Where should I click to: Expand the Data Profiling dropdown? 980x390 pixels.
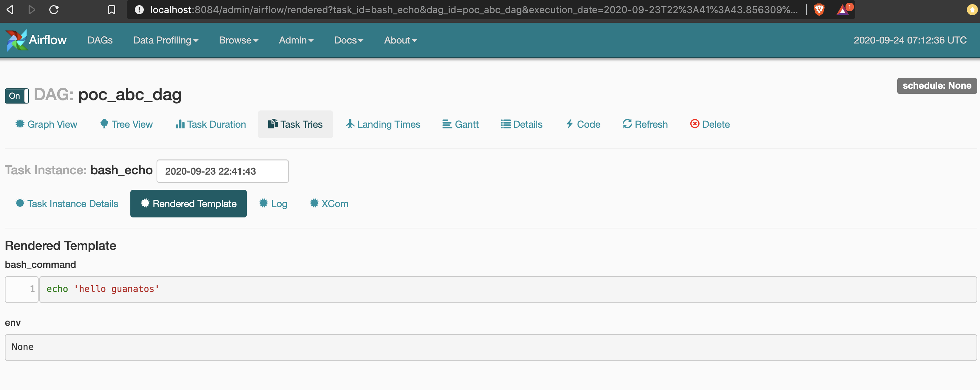pos(166,40)
